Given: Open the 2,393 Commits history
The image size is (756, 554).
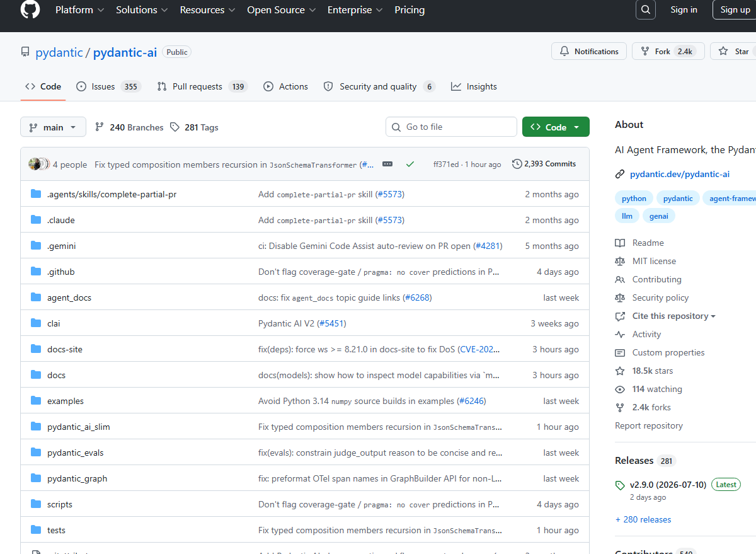Looking at the screenshot, I should [x=544, y=164].
